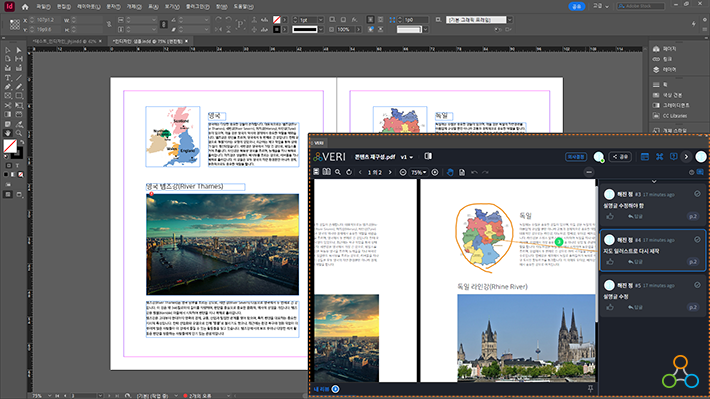Toggle Normal view mode at toolbox bottom
710x399 pixels.
(x=8, y=194)
